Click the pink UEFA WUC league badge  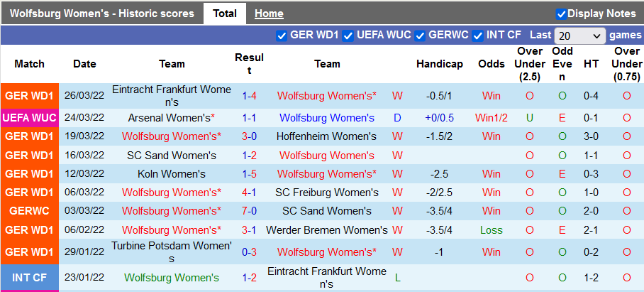(29, 118)
